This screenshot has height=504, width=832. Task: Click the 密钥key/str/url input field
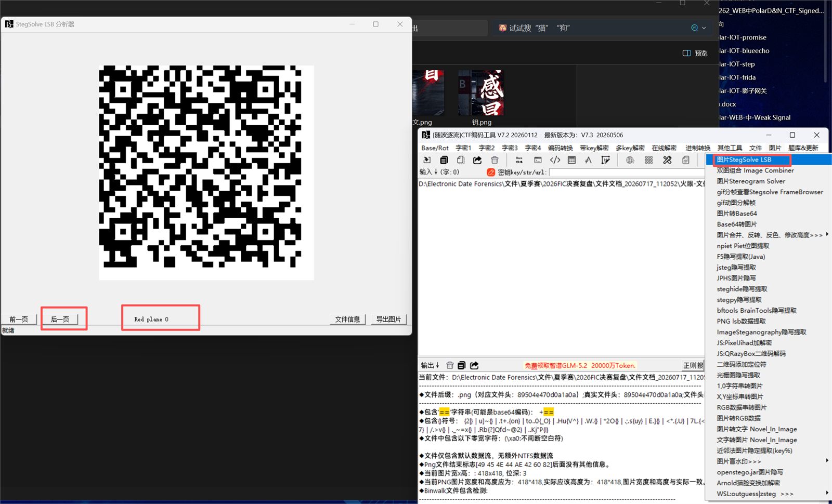tap(627, 172)
